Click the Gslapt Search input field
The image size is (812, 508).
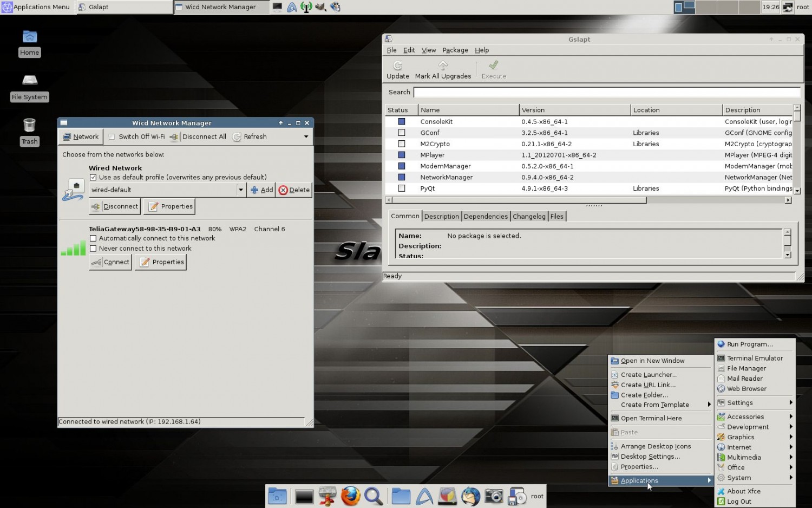[x=607, y=93]
